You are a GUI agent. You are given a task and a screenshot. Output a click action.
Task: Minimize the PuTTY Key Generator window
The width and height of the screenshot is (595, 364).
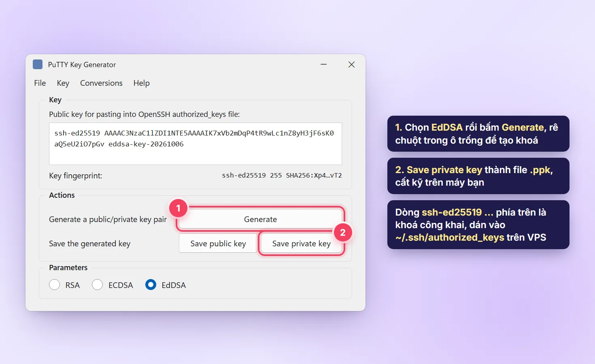coord(324,64)
